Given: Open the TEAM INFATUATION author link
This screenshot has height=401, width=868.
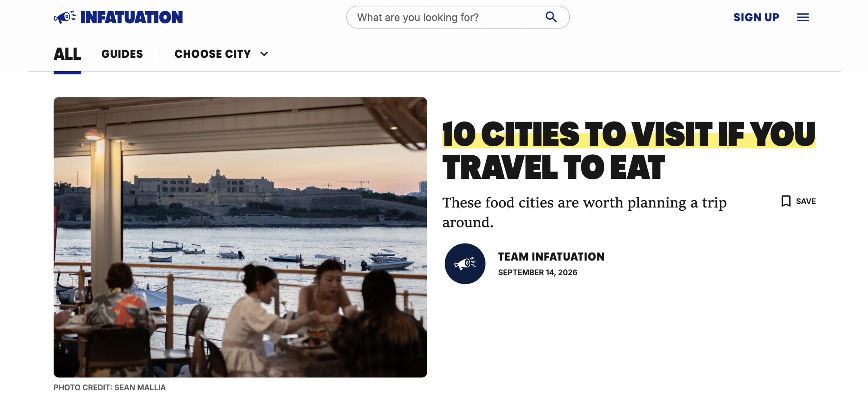Looking at the screenshot, I should click(x=551, y=256).
